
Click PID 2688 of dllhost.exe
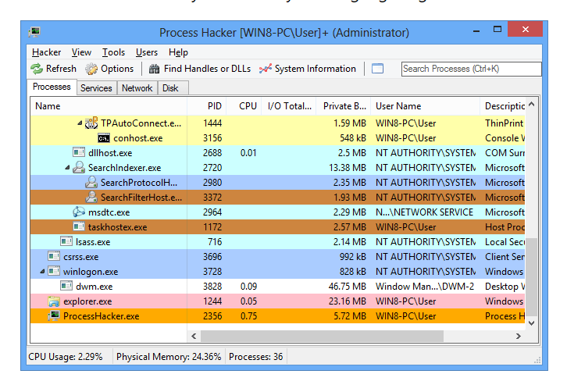click(x=212, y=153)
